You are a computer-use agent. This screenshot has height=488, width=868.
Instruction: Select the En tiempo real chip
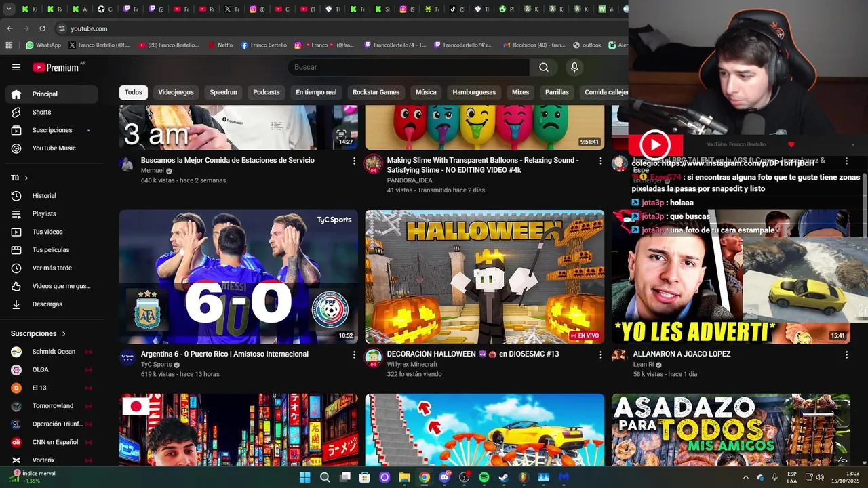(316, 92)
